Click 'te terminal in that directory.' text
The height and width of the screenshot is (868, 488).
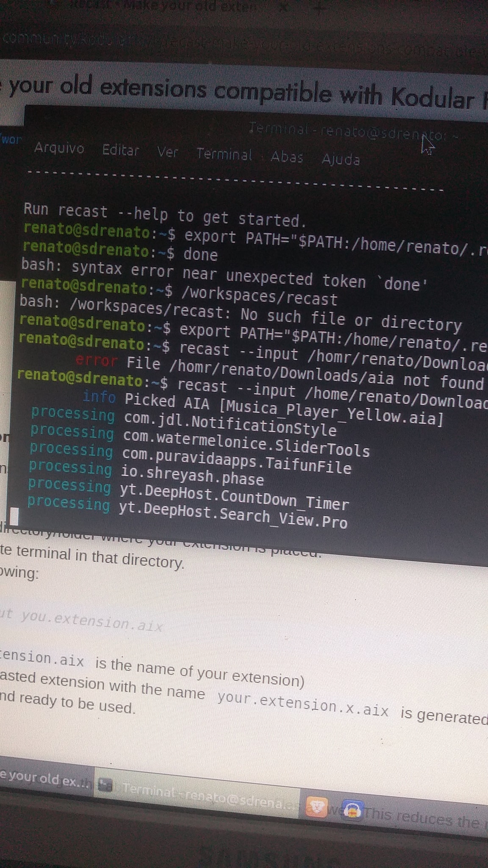pyautogui.click(x=92, y=557)
